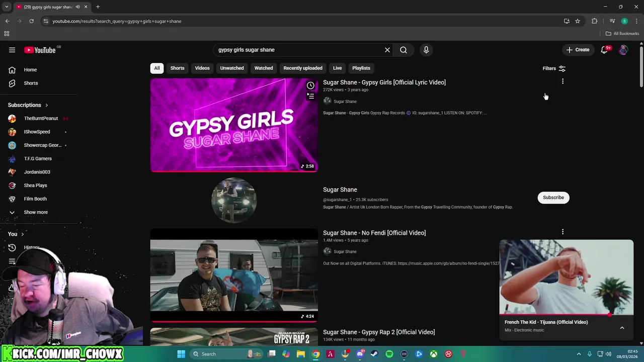The height and width of the screenshot is (362, 644).
Task: Subscribe to Sugar Shane channel
Action: coord(553,198)
